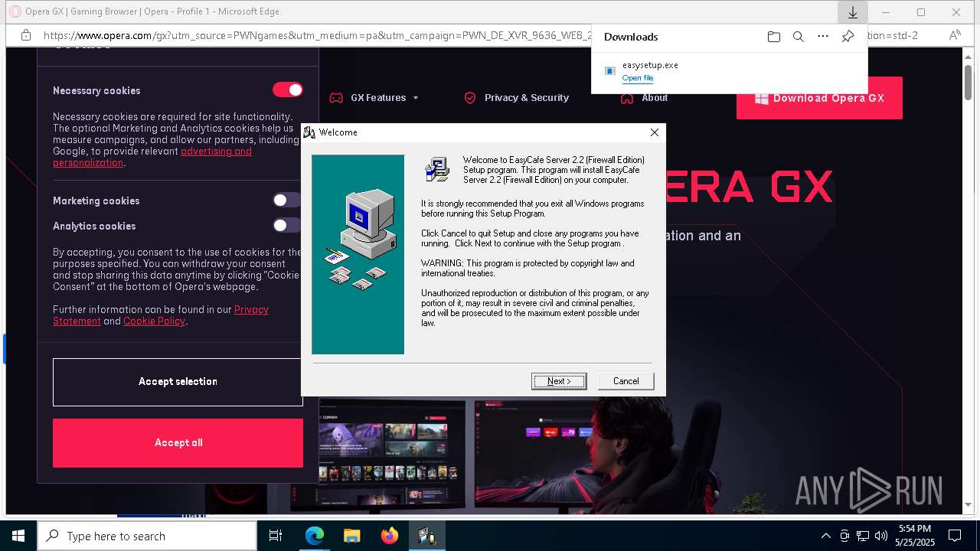The width and height of the screenshot is (980, 551).
Task: Open Task View on taskbar
Action: coord(276,536)
